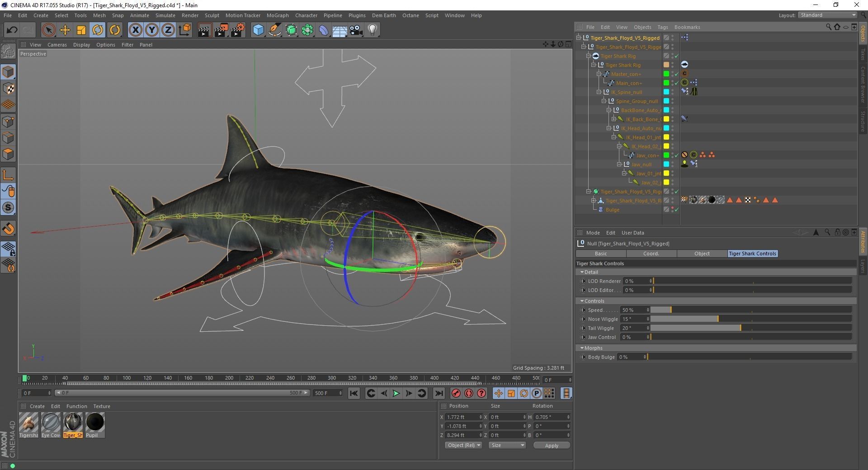This screenshot has width=868, height=470.
Task: Switch to Tiger Shark Controls tab
Action: pos(753,254)
